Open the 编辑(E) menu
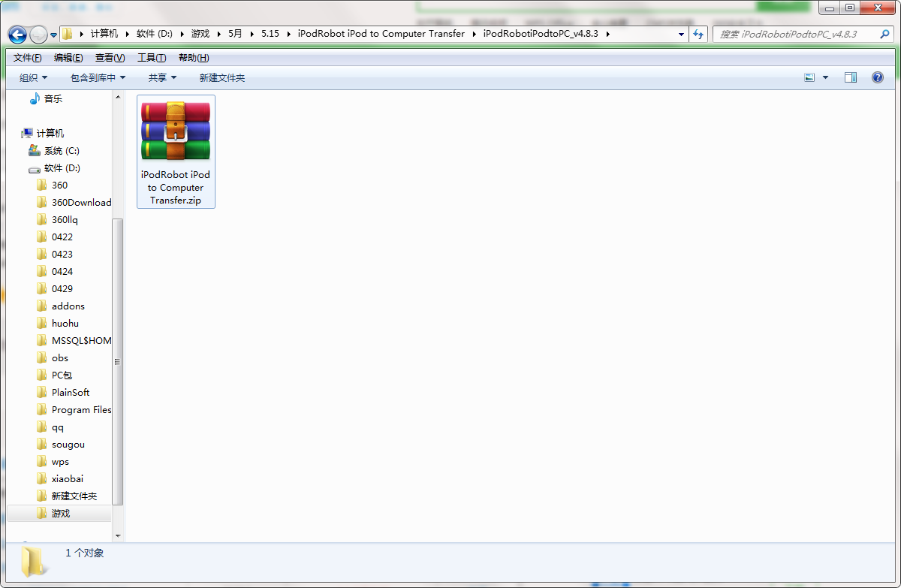 68,58
